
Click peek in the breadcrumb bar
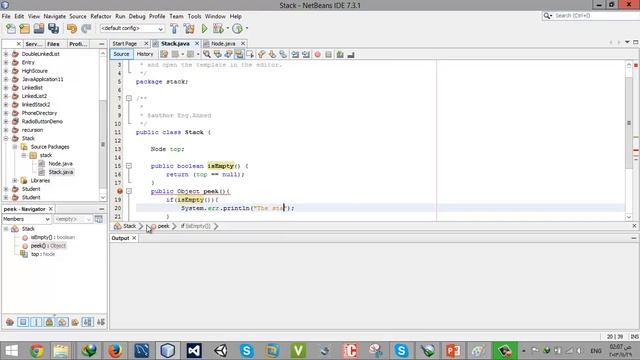point(163,226)
